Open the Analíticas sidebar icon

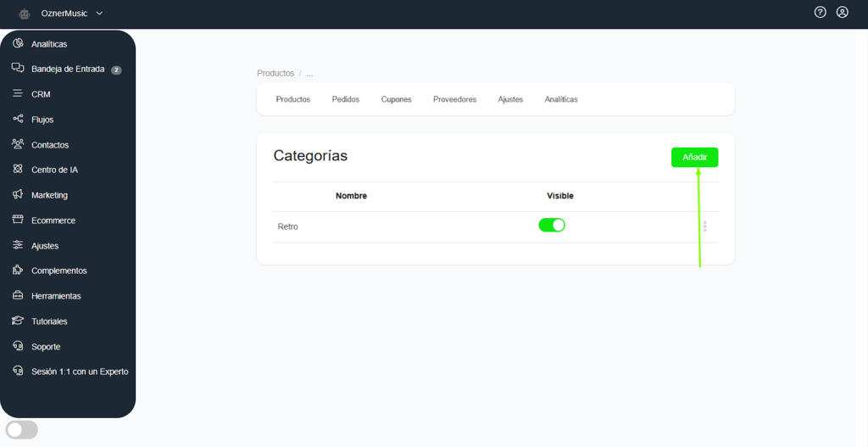point(18,43)
